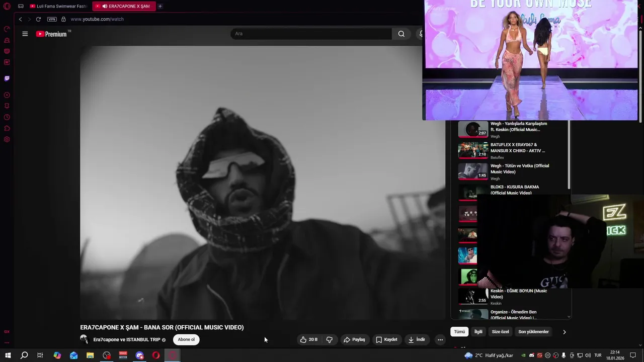
Task: Open the striped-screen sidebar icon
Action: 7,51
